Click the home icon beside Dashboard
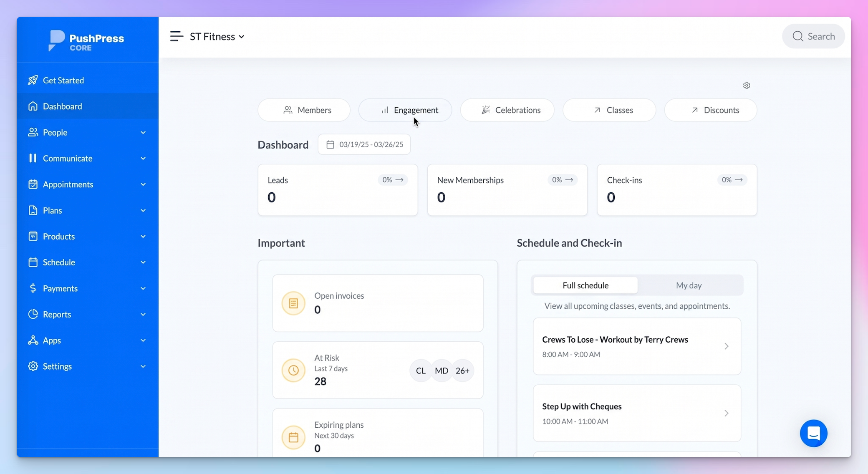Viewport: 868px width, 474px height. (x=33, y=106)
